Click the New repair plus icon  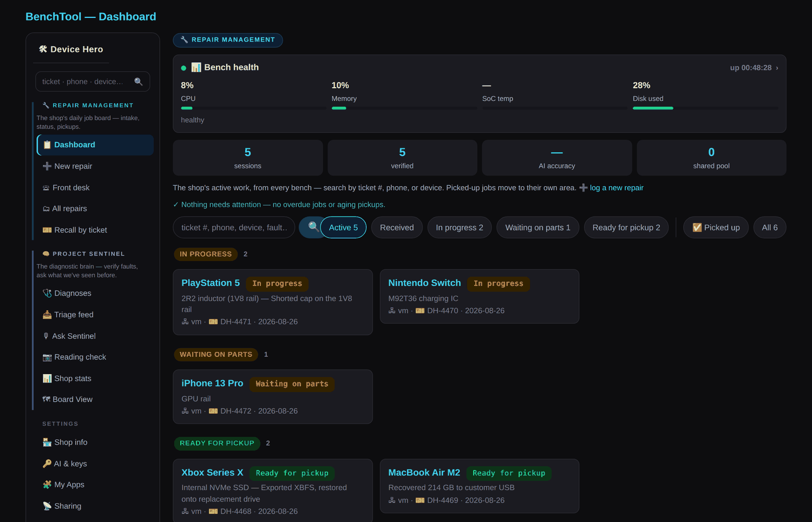pos(47,166)
